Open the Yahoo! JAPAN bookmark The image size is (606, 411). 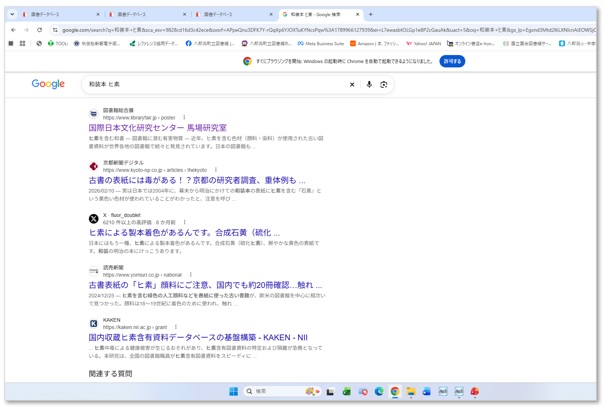click(x=424, y=44)
